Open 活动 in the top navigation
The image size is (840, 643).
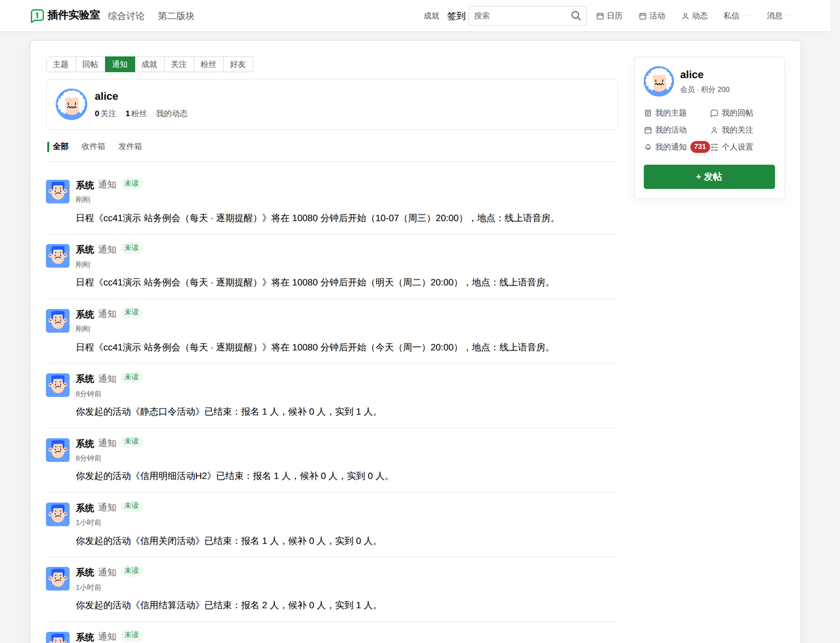pyautogui.click(x=652, y=16)
